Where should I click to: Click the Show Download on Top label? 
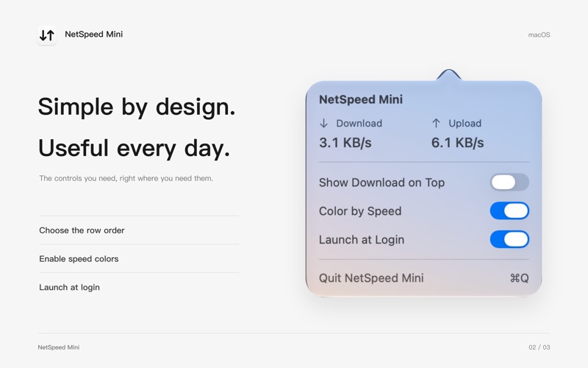pyautogui.click(x=381, y=183)
